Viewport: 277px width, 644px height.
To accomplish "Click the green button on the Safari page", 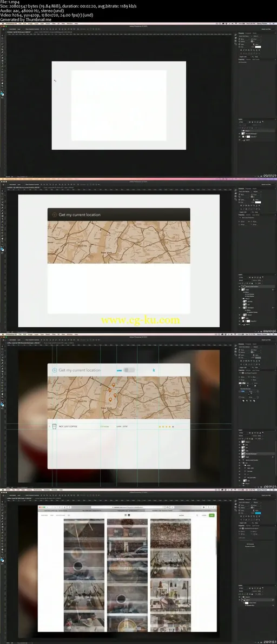I will point(212,515).
